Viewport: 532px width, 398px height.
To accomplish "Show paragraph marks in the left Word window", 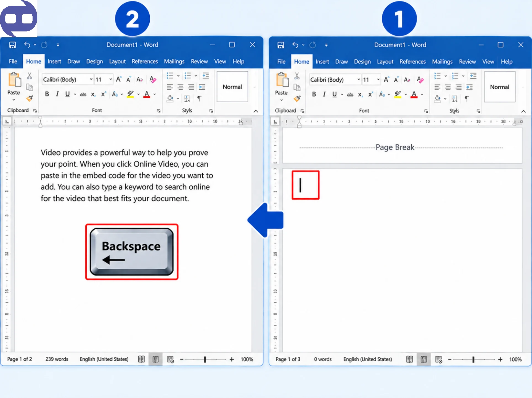I will [199, 98].
